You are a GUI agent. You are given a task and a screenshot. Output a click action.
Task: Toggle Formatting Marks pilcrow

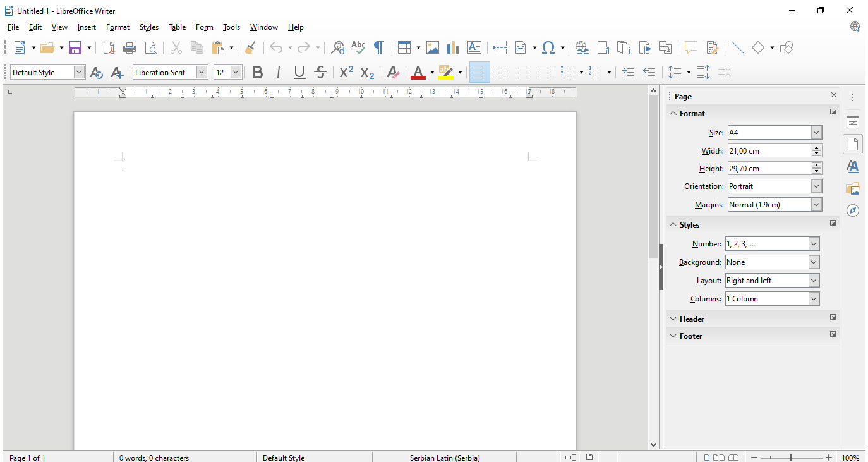(379, 48)
